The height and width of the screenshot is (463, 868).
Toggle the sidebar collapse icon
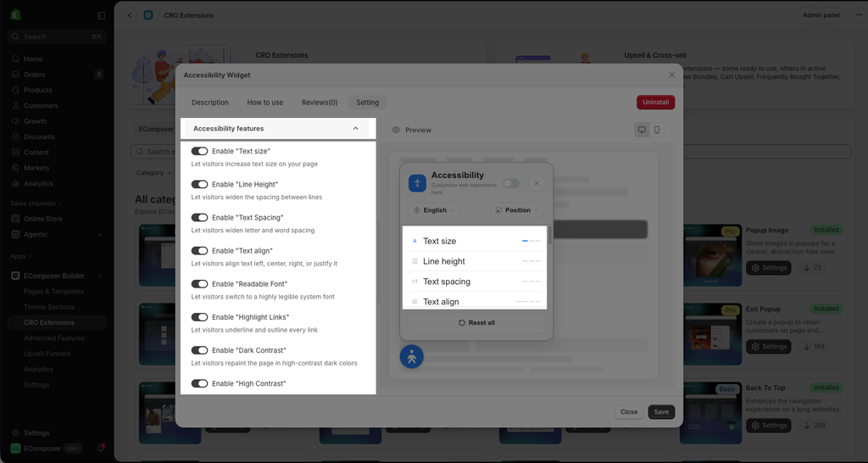point(102,15)
